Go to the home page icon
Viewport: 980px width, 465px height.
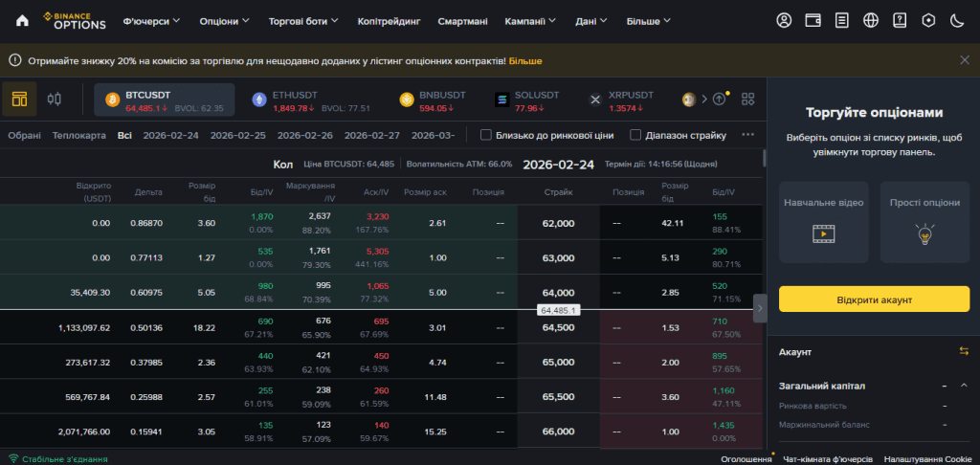pos(23,21)
